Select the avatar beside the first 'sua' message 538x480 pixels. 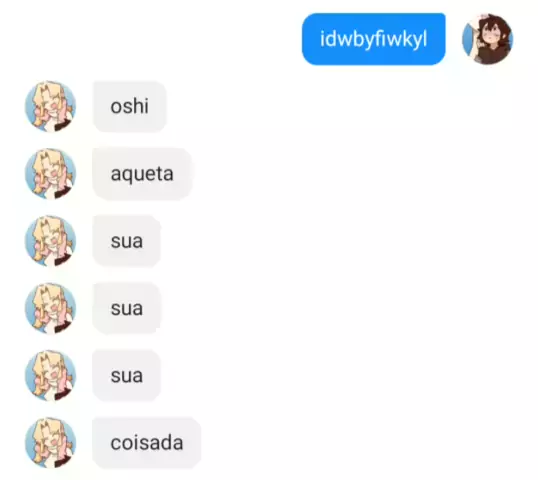coord(50,241)
